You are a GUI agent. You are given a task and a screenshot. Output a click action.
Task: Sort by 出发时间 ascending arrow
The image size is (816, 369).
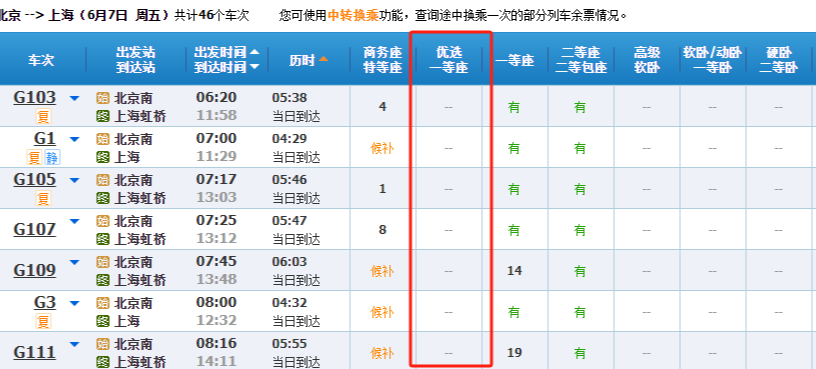[254, 52]
